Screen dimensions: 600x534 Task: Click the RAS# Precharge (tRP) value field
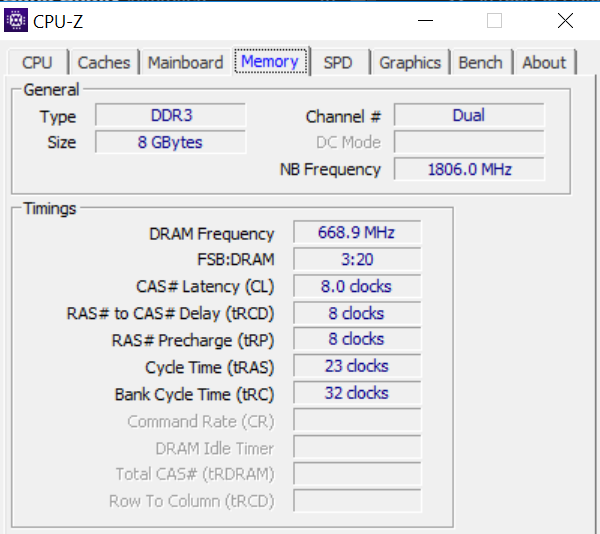(x=357, y=339)
